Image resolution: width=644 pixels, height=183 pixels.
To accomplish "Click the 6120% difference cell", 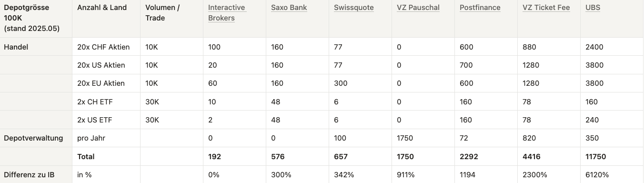I will tap(597, 174).
